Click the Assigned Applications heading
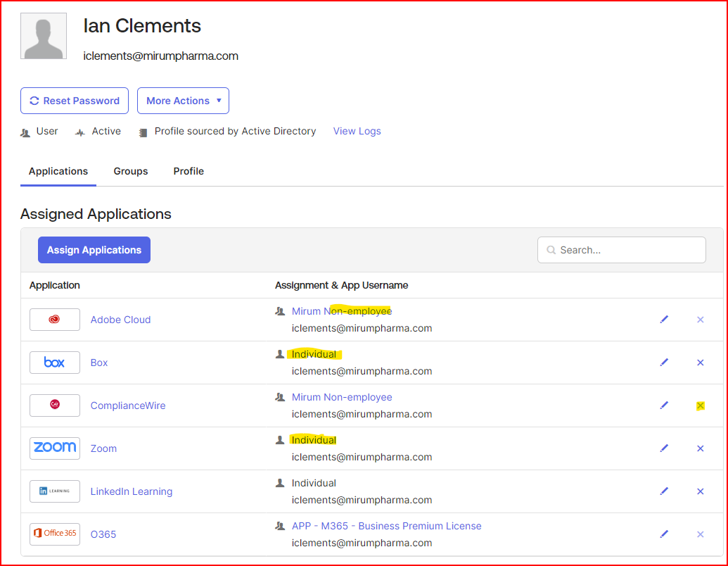Image resolution: width=728 pixels, height=566 pixels. (x=96, y=214)
